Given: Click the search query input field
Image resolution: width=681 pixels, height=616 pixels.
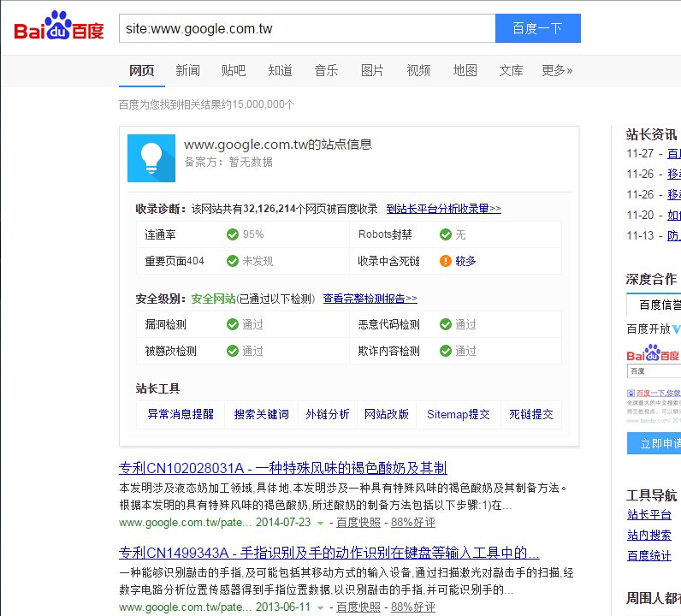Looking at the screenshot, I should pos(306,28).
